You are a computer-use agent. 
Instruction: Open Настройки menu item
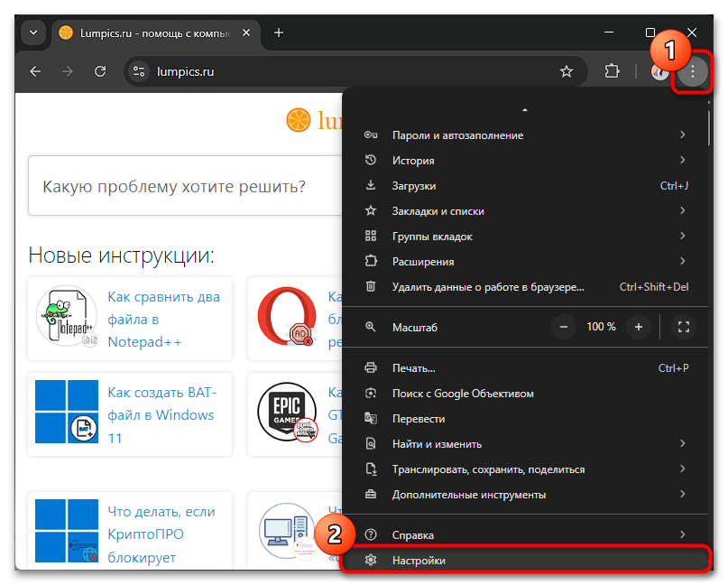tap(526, 561)
